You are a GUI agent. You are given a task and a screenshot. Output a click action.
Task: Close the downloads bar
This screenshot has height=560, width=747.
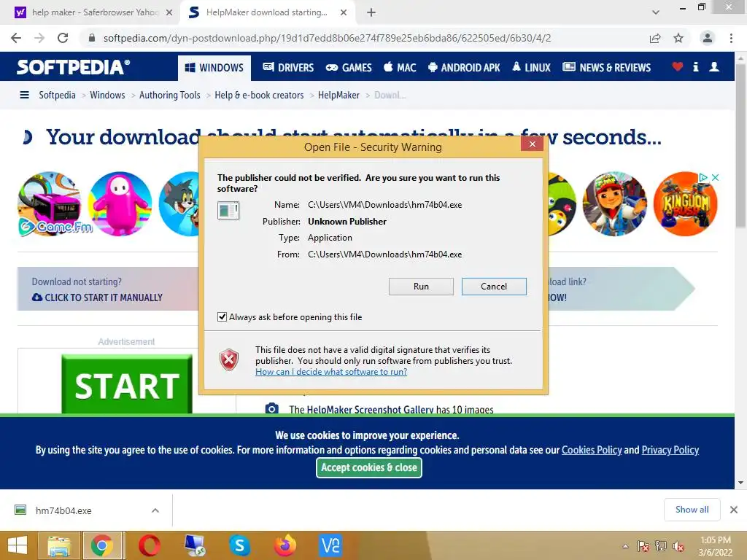coord(734,510)
